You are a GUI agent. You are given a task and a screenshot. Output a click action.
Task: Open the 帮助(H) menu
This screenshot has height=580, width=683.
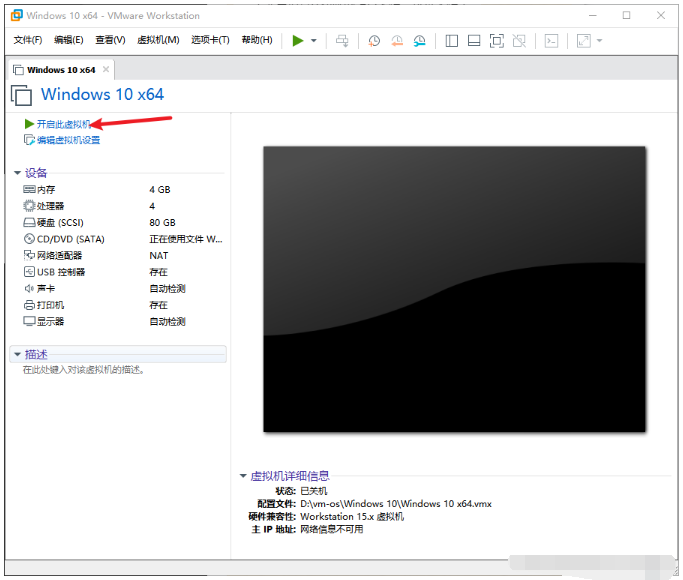255,40
